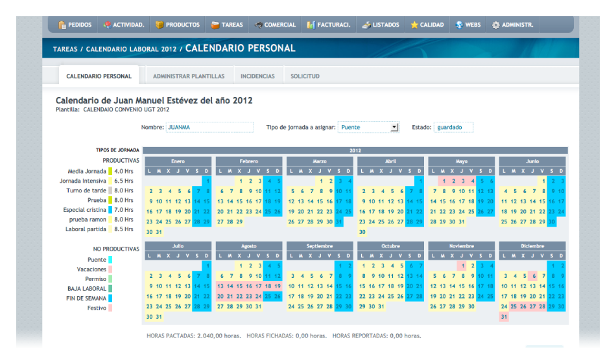Open the Solicitud tab
The height and width of the screenshot is (364, 616).
[305, 76]
